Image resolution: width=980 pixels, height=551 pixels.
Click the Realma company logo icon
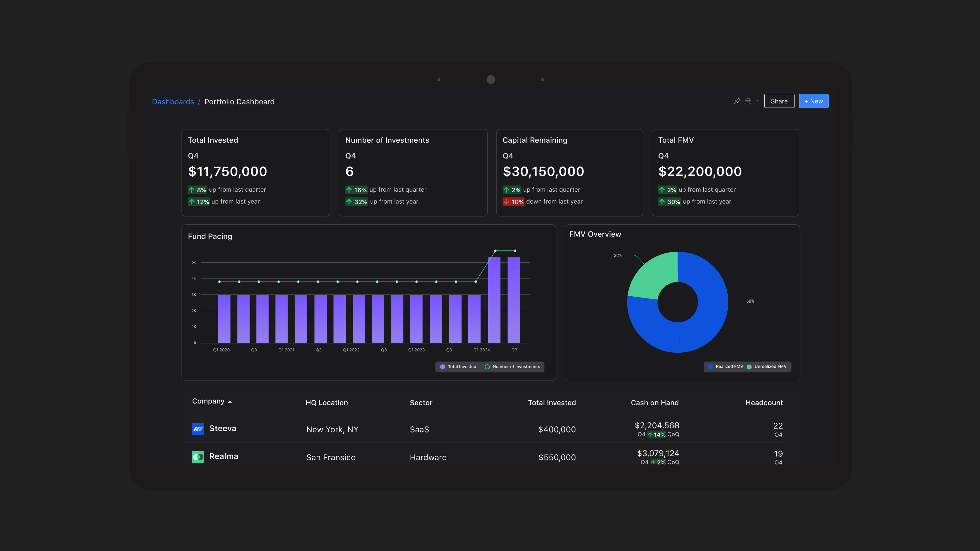(x=198, y=457)
